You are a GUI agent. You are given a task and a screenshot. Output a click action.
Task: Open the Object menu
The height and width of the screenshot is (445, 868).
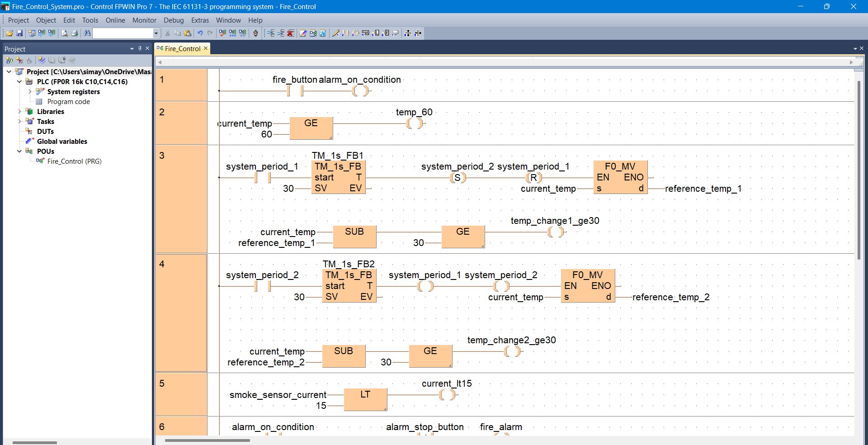(46, 20)
